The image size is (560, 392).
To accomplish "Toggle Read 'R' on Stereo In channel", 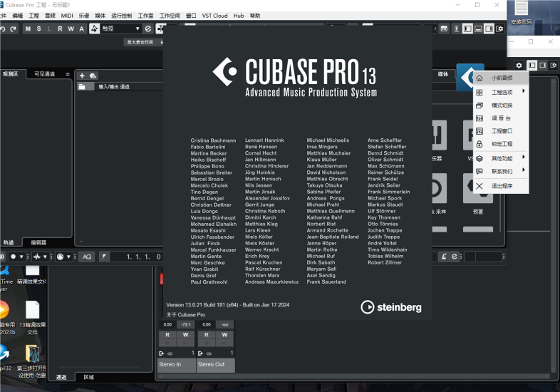I will pyautogui.click(x=167, y=335).
